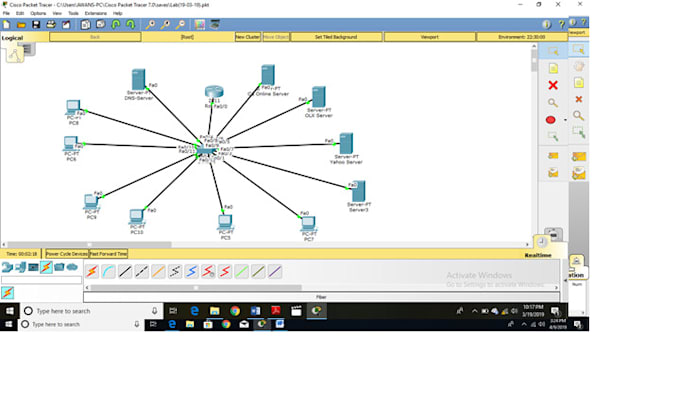Choose the Copper Cross-Over cable
680x406 pixels.
click(x=141, y=272)
